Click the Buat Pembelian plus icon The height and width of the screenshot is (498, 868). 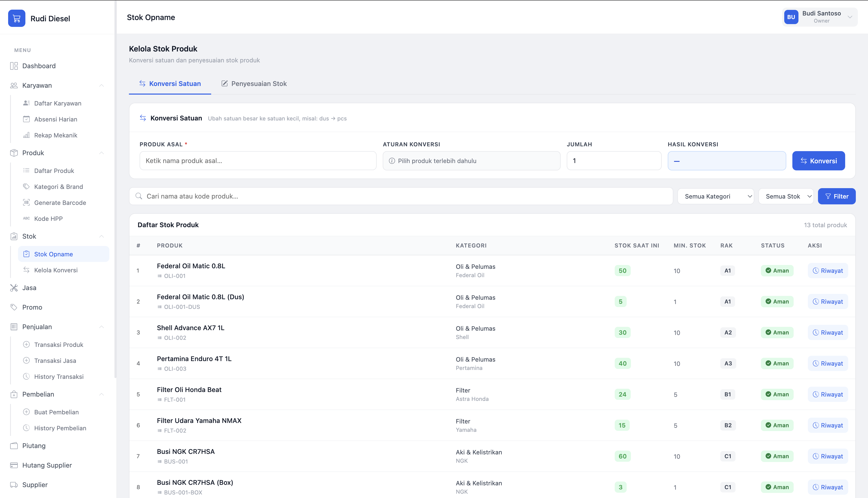coord(26,412)
